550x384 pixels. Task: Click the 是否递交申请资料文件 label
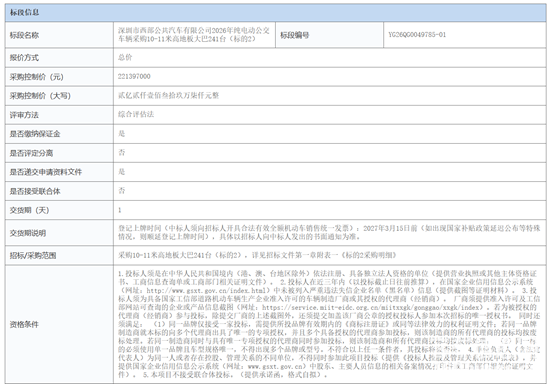46,172
